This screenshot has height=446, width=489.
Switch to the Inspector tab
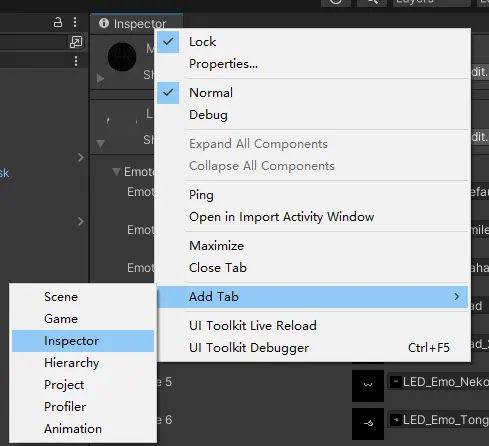click(136, 24)
